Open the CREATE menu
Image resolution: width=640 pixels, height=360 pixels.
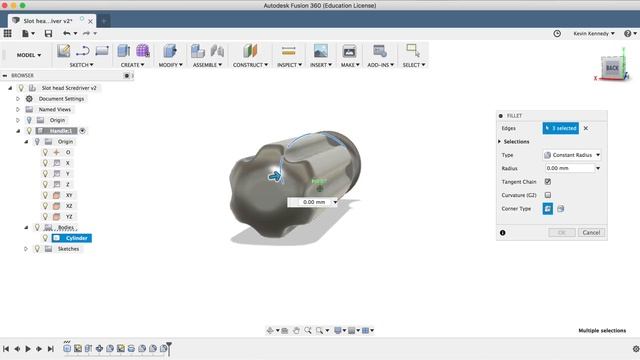pyautogui.click(x=132, y=65)
